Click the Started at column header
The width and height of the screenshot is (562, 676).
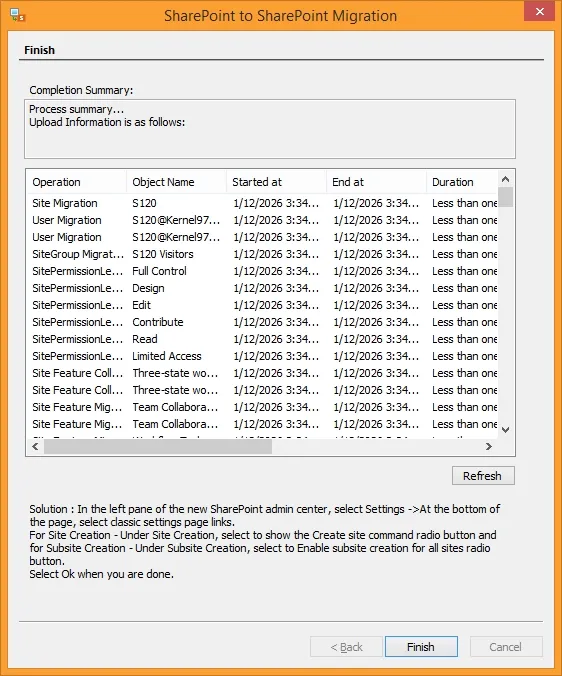point(276,182)
